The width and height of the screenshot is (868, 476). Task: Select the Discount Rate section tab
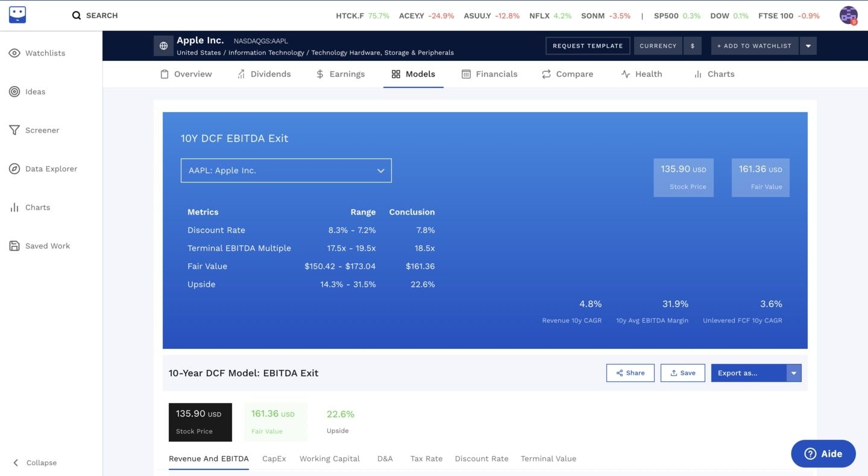pyautogui.click(x=482, y=459)
